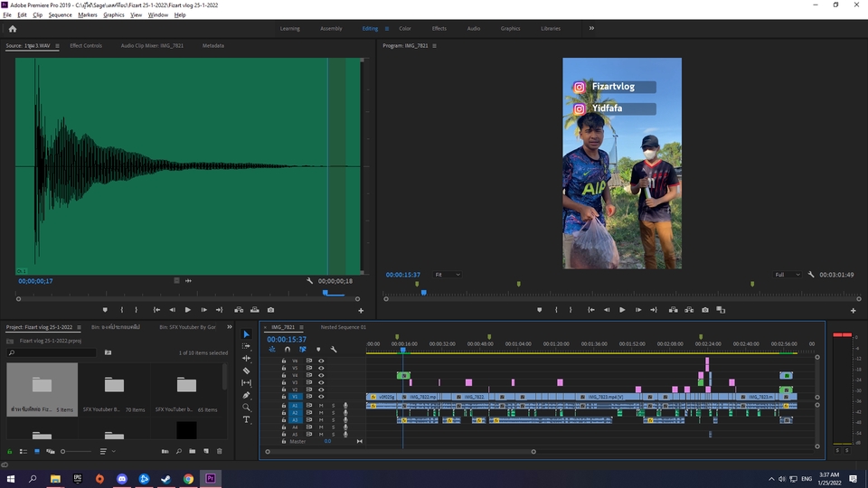Switch to the Color workspace tab

click(405, 29)
